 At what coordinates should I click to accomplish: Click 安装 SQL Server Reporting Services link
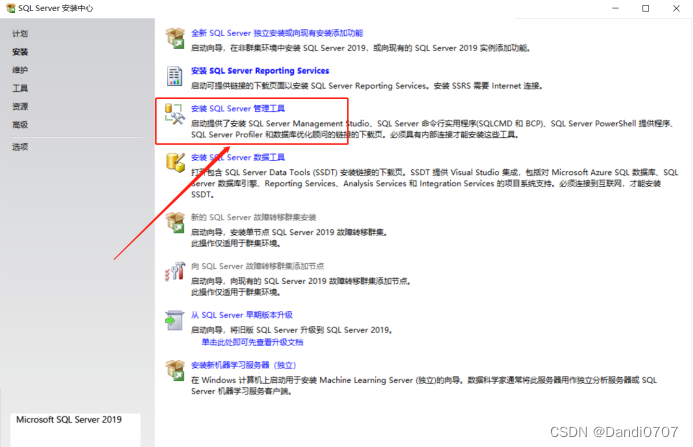260,71
